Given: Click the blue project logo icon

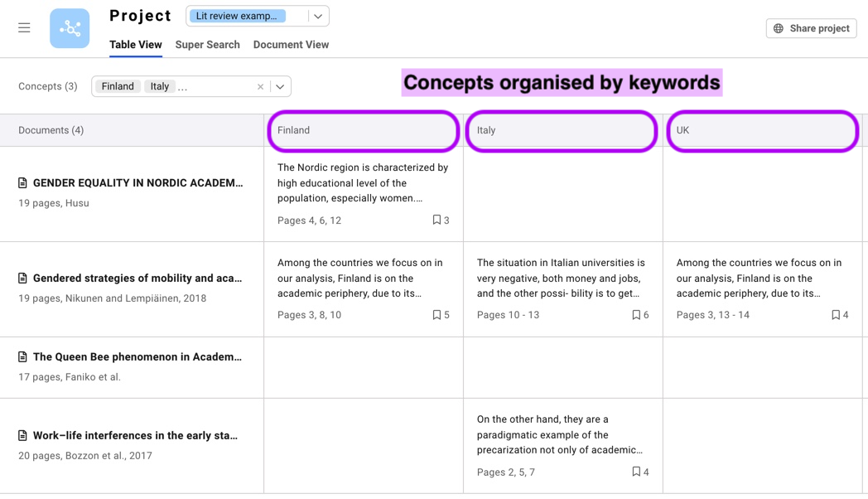Looking at the screenshot, I should click(x=70, y=28).
